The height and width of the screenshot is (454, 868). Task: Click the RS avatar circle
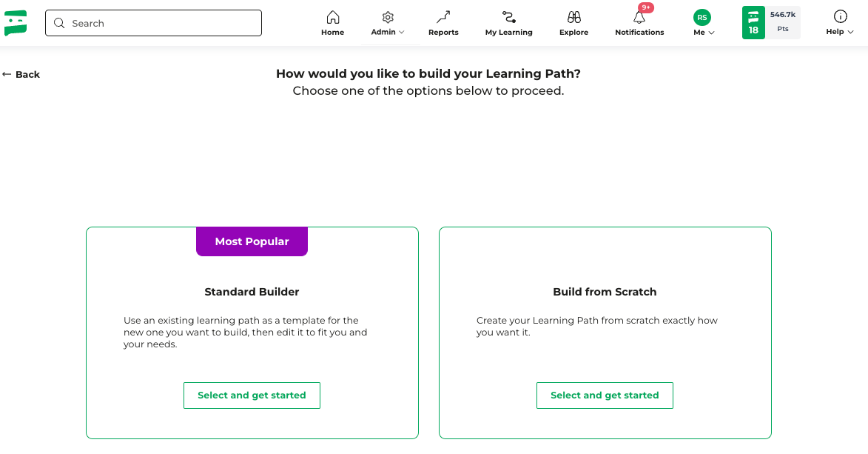702,17
